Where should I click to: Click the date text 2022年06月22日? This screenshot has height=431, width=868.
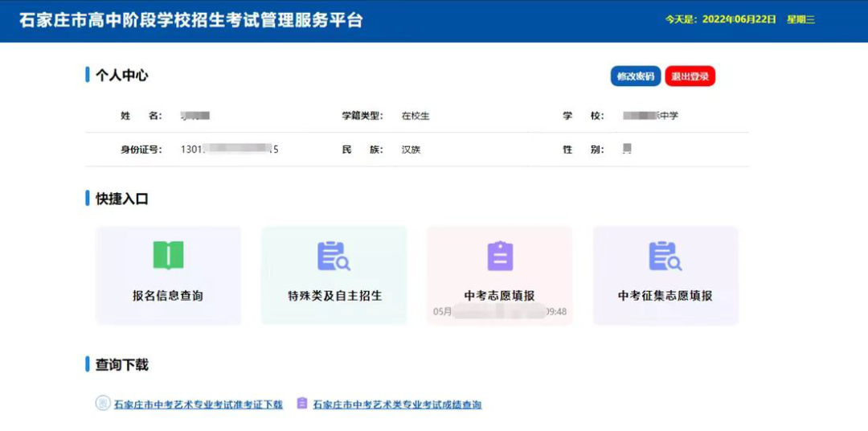[x=739, y=20]
